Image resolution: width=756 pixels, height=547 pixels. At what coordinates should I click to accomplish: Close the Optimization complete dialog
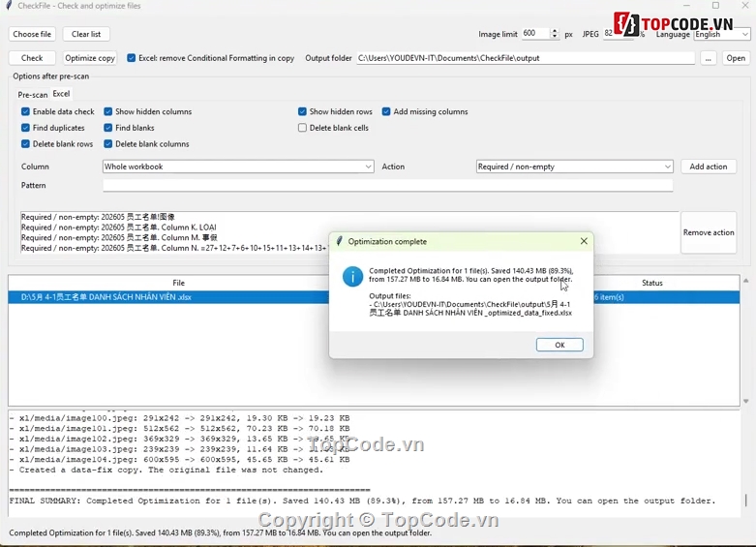[584, 241]
